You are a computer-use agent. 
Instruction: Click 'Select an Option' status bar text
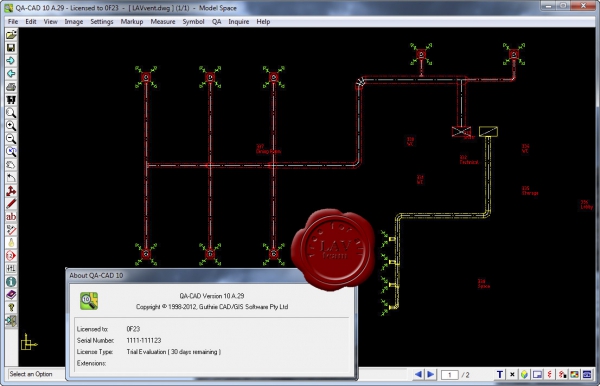(31, 374)
